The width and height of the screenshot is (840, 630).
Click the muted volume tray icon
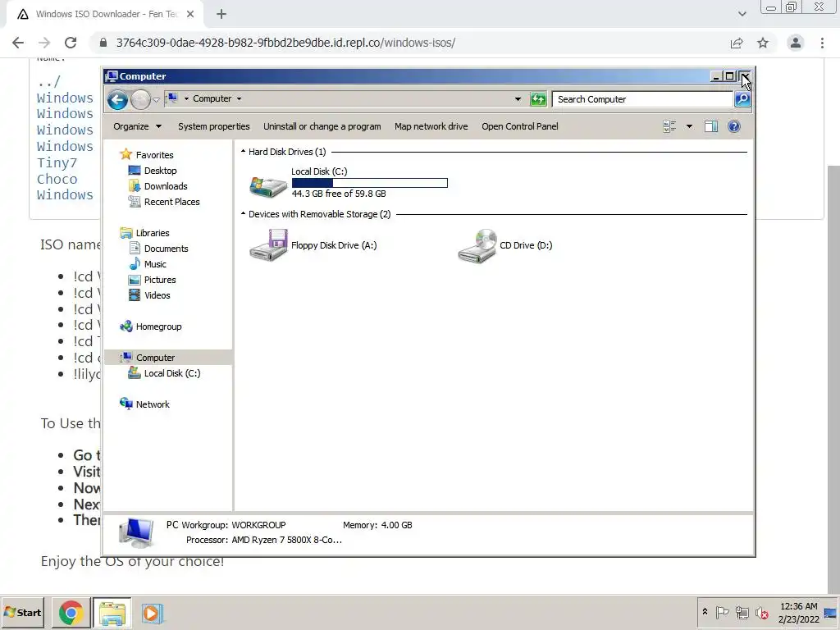click(761, 612)
